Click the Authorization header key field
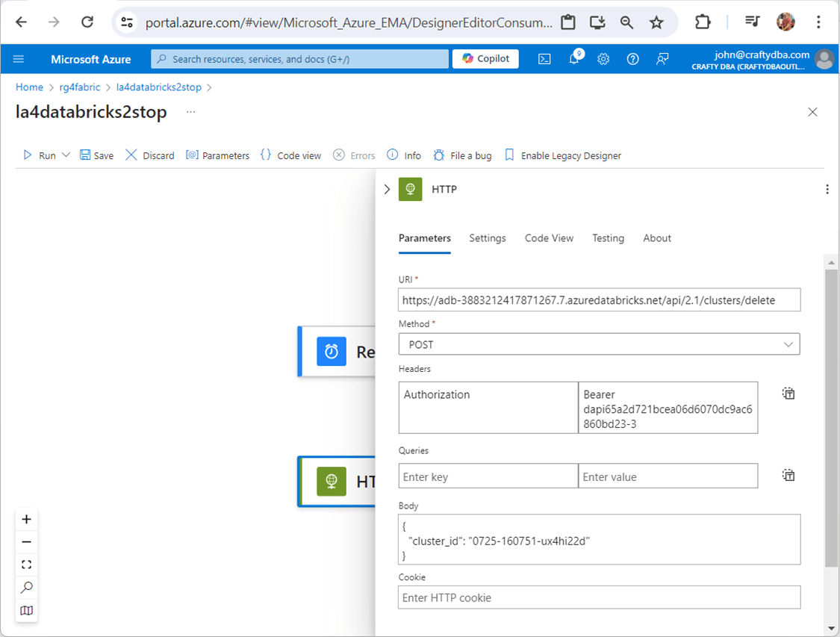Image resolution: width=840 pixels, height=637 pixels. [x=488, y=408]
